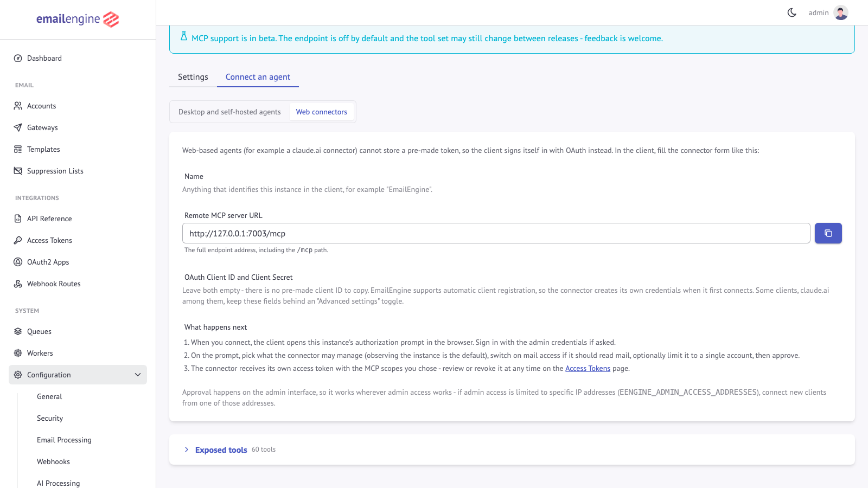Click the Exposed tools heading text

tap(221, 450)
